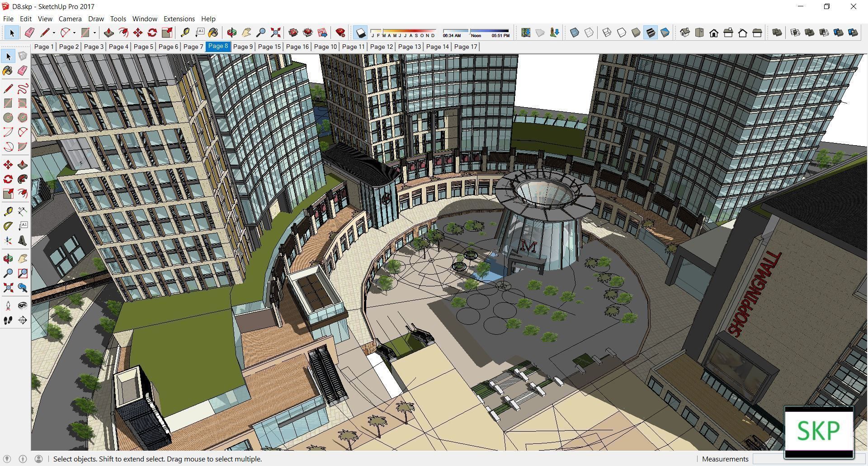This screenshot has width=868, height=466.
Task: Click the Outer Shell solid tool
Action: [777, 33]
